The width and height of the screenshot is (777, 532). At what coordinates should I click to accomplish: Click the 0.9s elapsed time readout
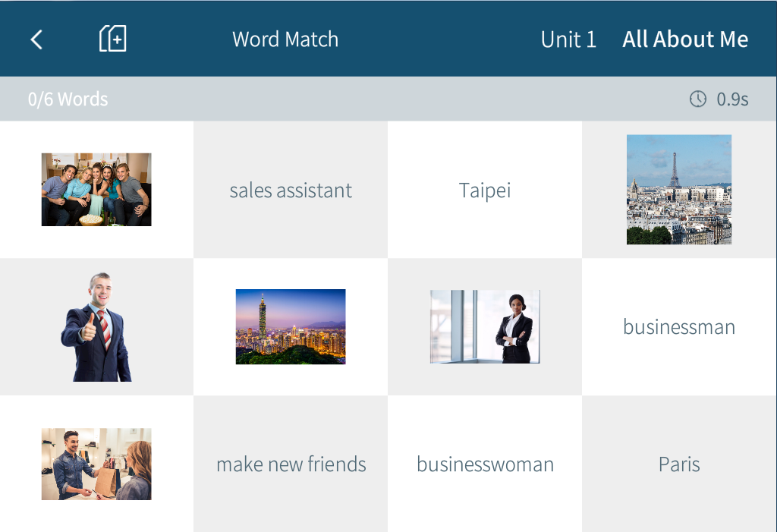pos(732,99)
